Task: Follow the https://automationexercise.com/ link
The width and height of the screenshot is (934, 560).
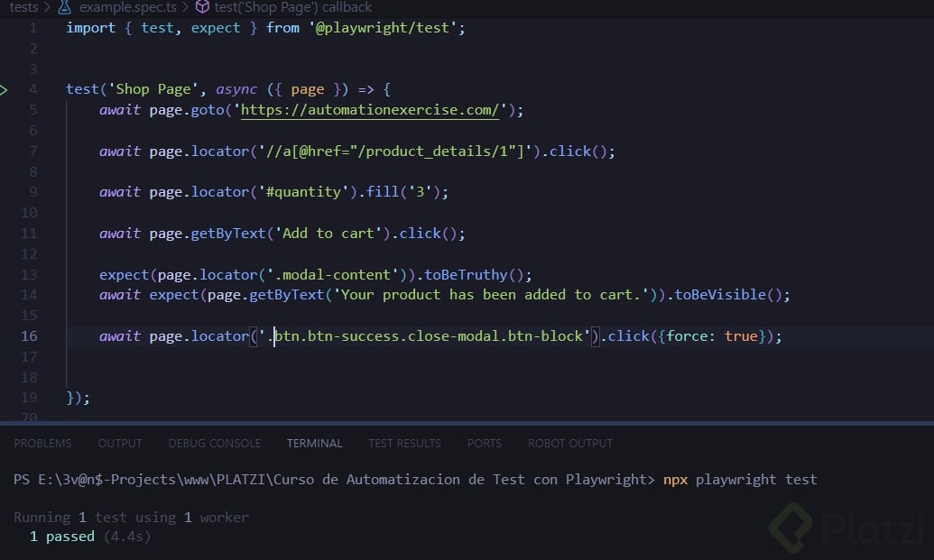Action: coord(369,110)
